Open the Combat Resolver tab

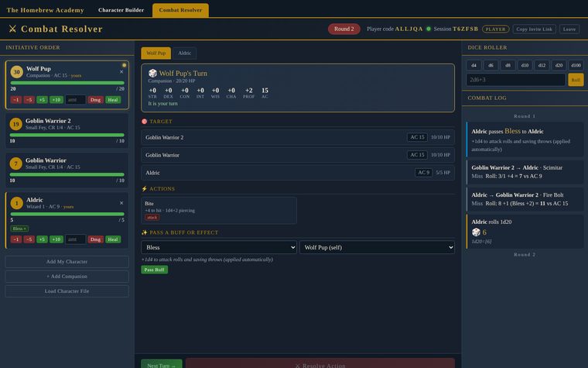tap(180, 10)
